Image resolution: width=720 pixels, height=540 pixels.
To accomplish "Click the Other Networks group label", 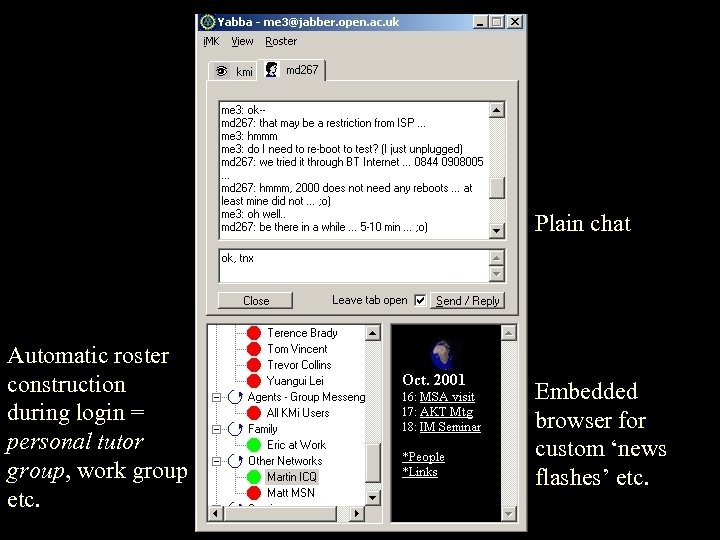I will tap(285, 461).
